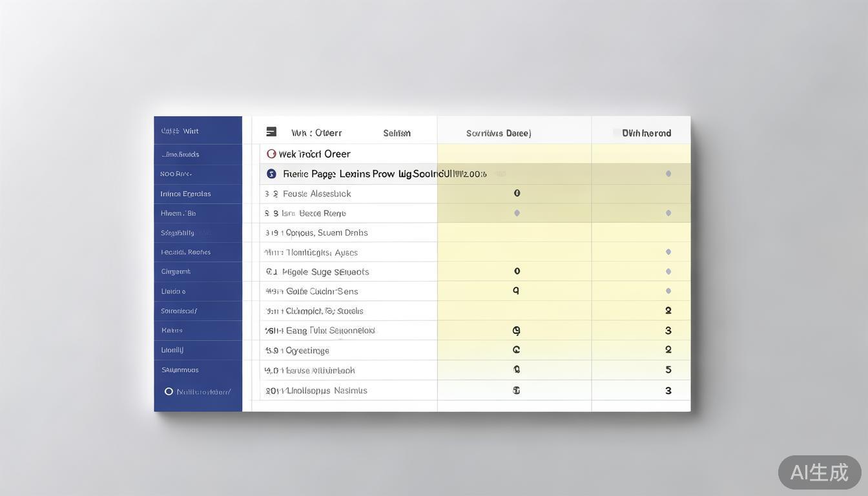
Task: Open the Linollsopus Nasimus row
Action: pyautogui.click(x=327, y=391)
